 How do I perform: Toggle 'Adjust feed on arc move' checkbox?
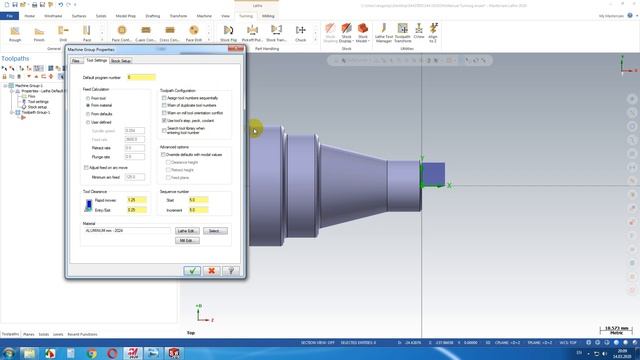(86, 167)
